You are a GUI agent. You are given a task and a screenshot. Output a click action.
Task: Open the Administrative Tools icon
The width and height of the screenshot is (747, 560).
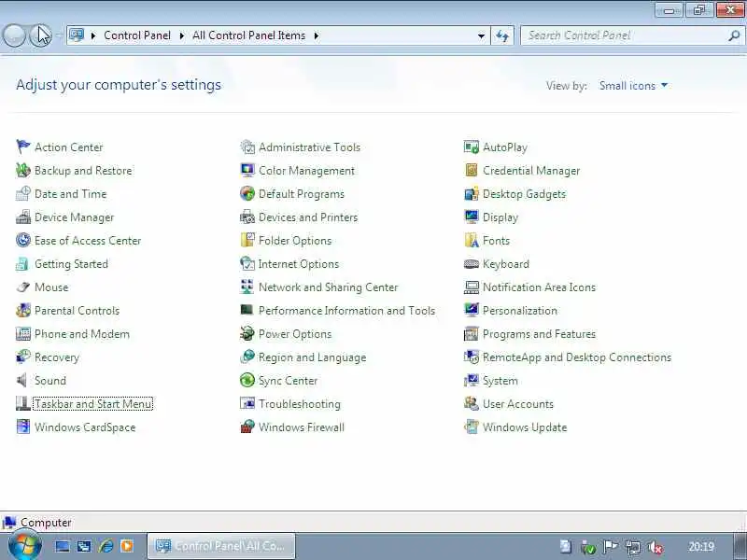pos(247,147)
